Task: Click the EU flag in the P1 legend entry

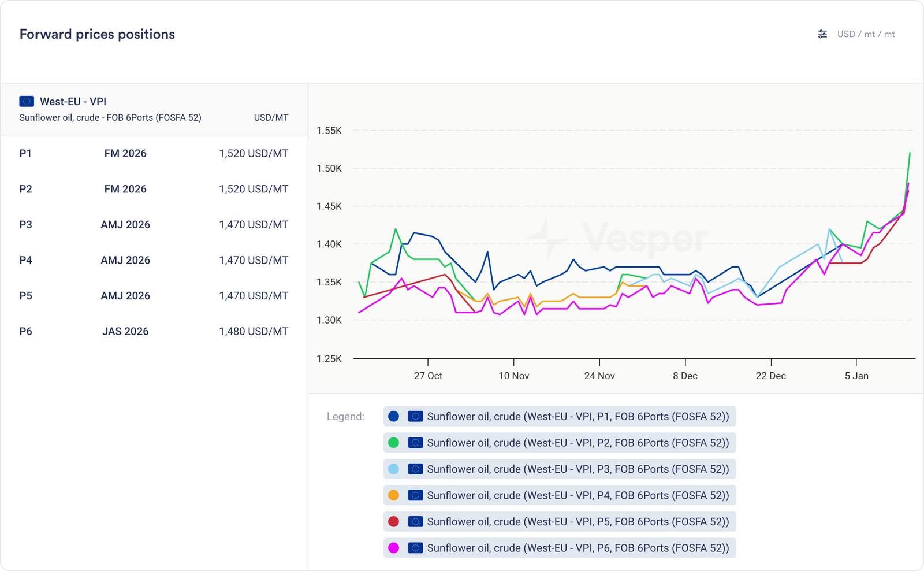Action: pos(415,417)
